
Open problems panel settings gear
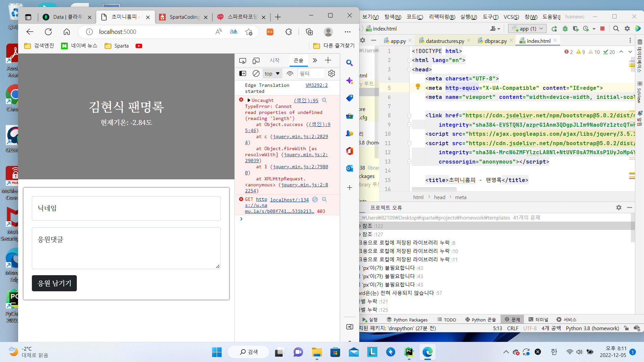[619, 207]
